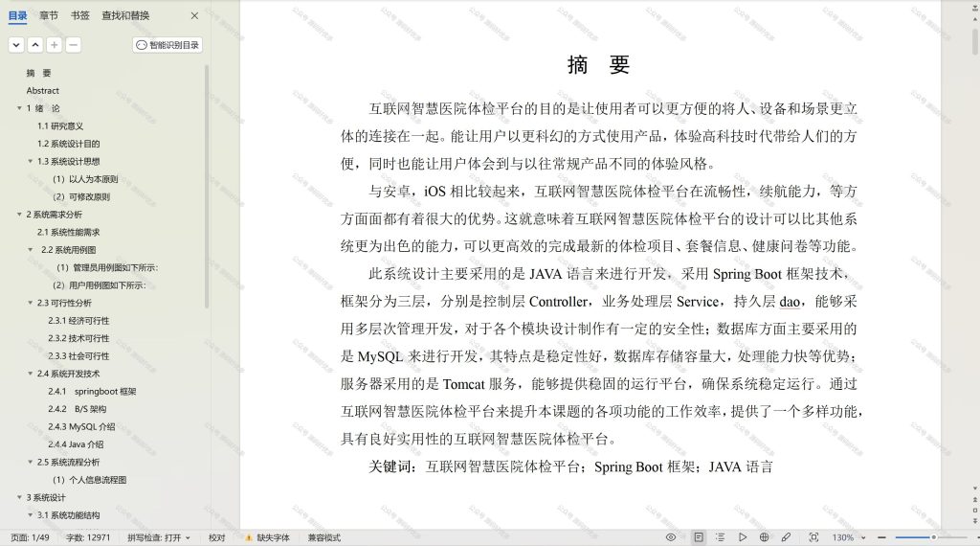Collapse the 2.5 系统流程分析 arrow
The width and height of the screenshot is (980, 546).
coord(30,463)
